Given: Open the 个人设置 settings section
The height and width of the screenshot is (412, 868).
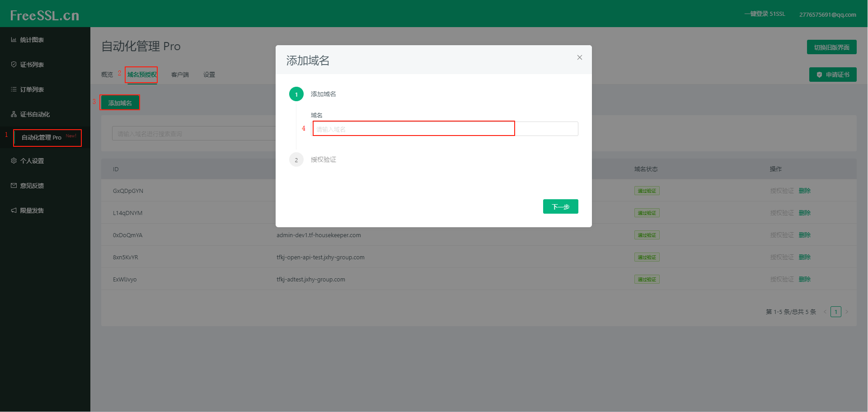Looking at the screenshot, I should click(32, 160).
